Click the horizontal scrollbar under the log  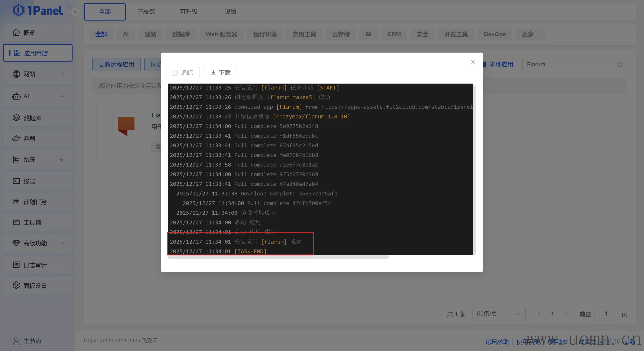click(278, 257)
